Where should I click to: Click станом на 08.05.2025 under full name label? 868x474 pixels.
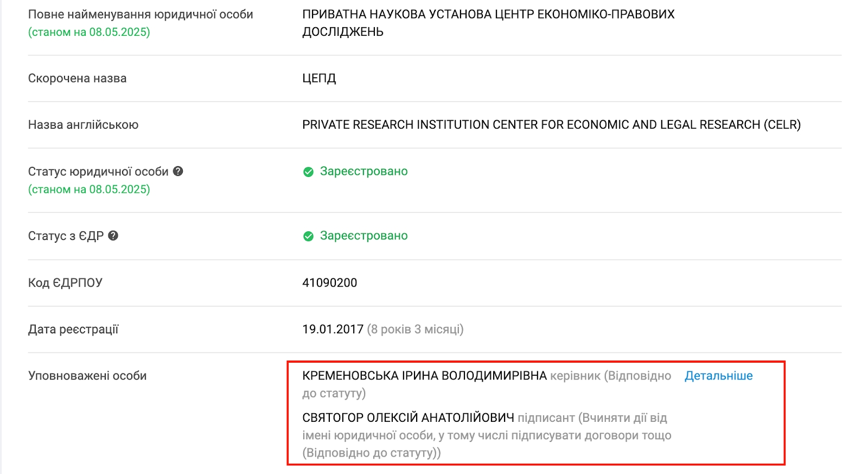pos(89,32)
